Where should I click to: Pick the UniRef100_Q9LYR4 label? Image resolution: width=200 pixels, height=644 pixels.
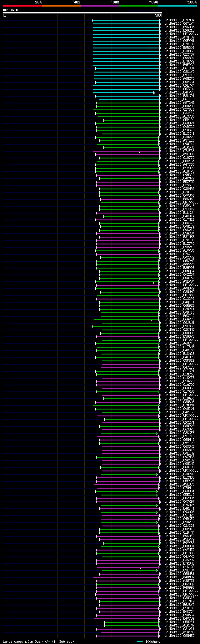179,86
